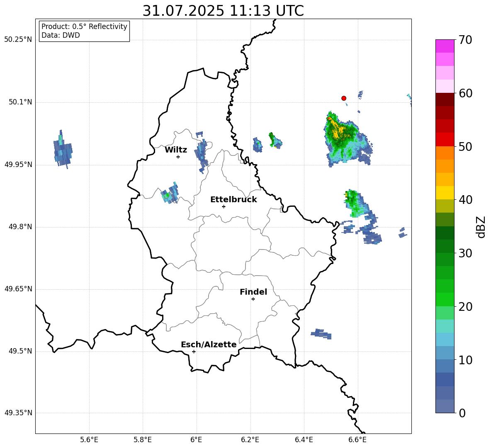Viewport: 491px width, 448px height.
Task: Click the 0 label on the colorbar
Action: 462,413
